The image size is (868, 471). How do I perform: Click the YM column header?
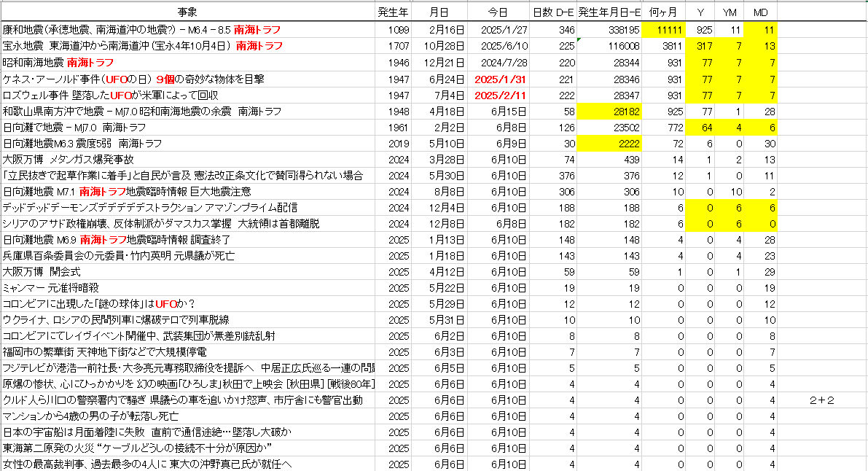pos(729,12)
